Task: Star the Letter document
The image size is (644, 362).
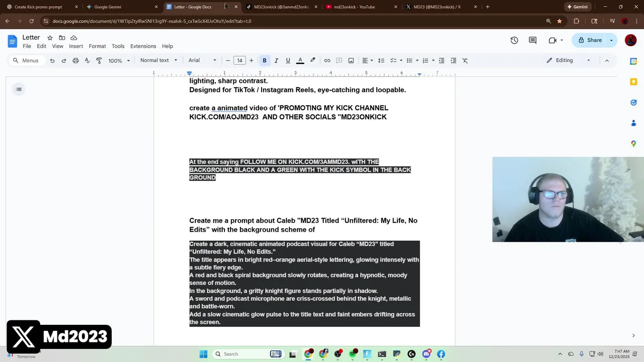Action: point(50,38)
